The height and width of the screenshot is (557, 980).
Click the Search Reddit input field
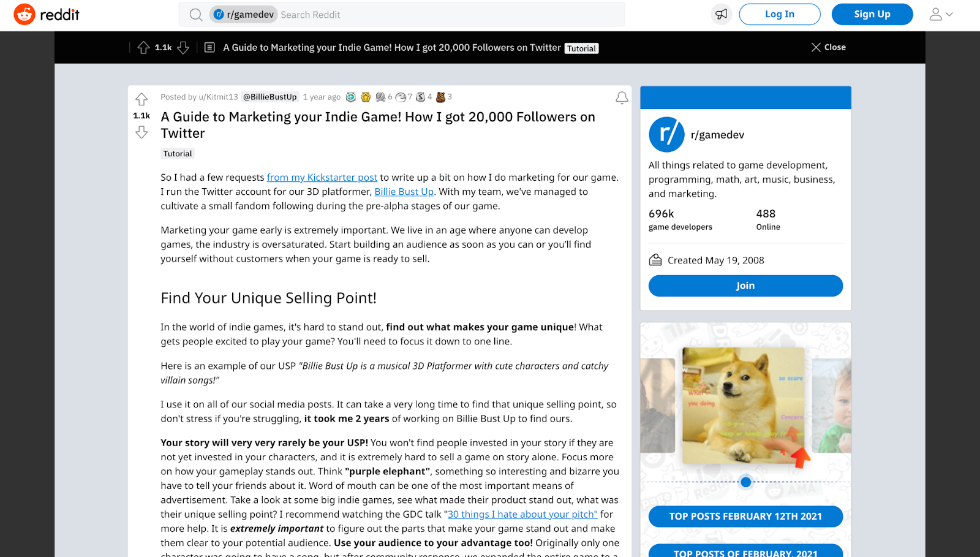click(450, 15)
